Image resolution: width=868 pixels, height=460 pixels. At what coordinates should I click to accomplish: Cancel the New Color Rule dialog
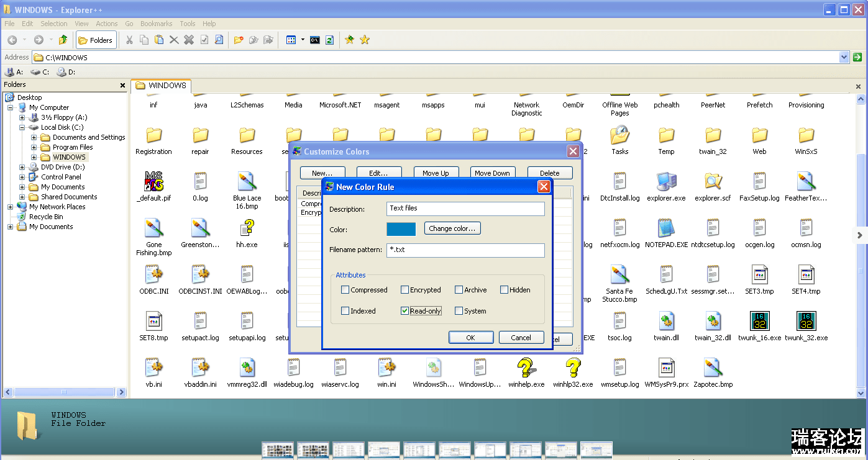coord(521,338)
